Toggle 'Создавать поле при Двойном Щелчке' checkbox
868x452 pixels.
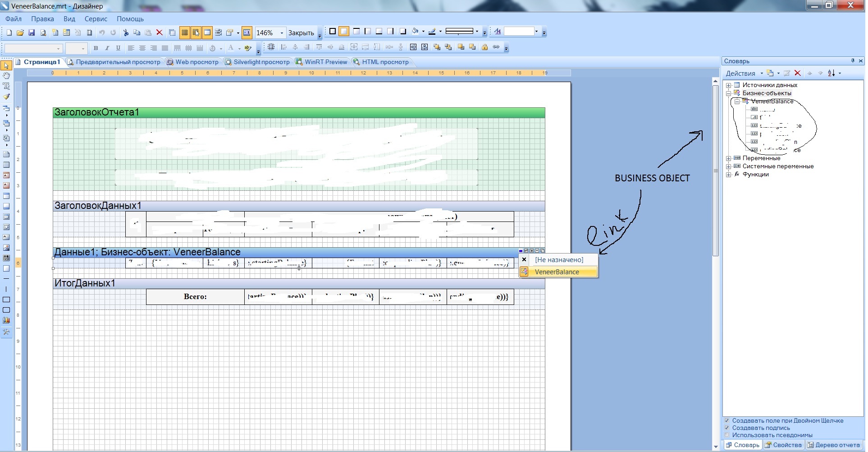pyautogui.click(x=727, y=421)
